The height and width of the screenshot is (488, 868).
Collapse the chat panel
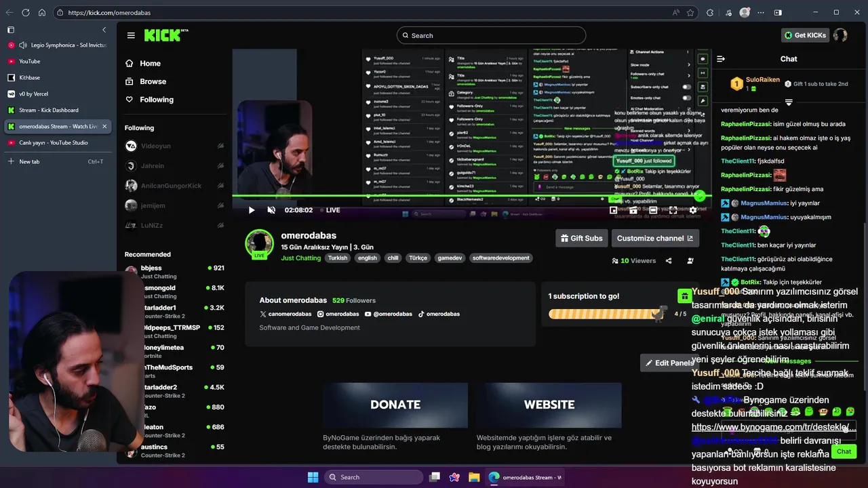coord(721,59)
